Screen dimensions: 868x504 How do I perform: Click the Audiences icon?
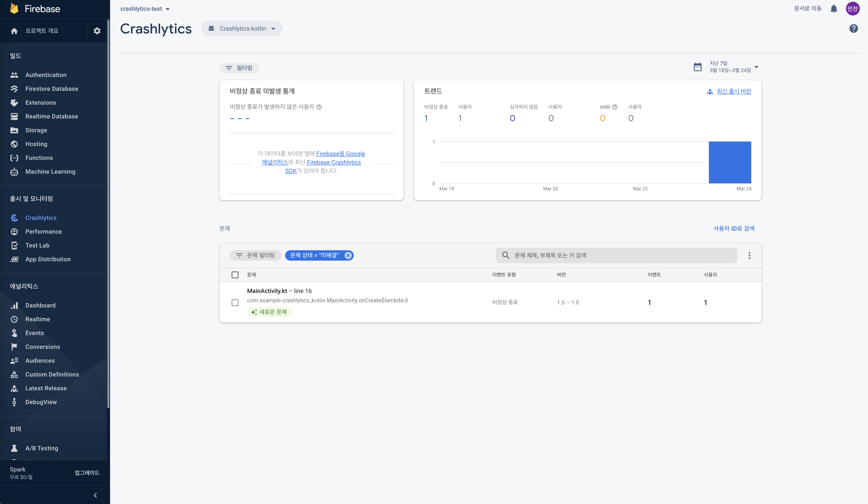point(14,361)
